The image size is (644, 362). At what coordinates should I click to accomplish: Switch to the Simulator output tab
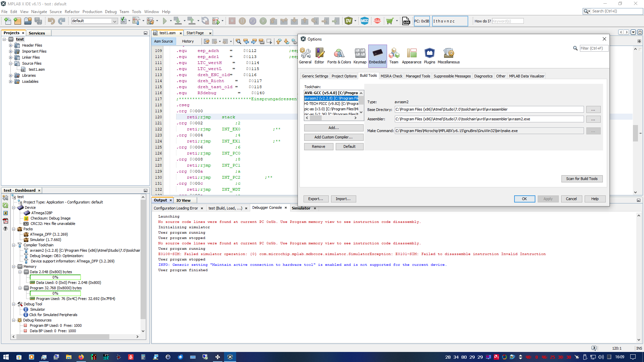pos(301,208)
